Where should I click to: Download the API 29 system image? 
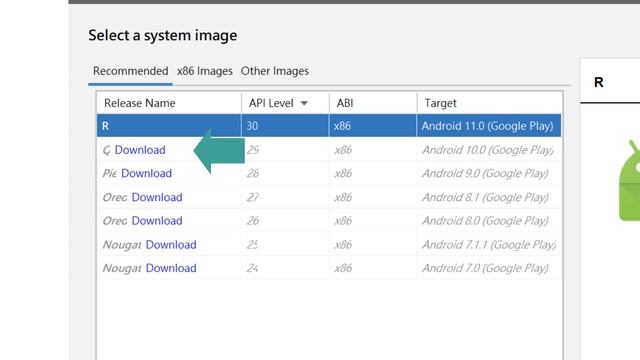click(x=140, y=150)
